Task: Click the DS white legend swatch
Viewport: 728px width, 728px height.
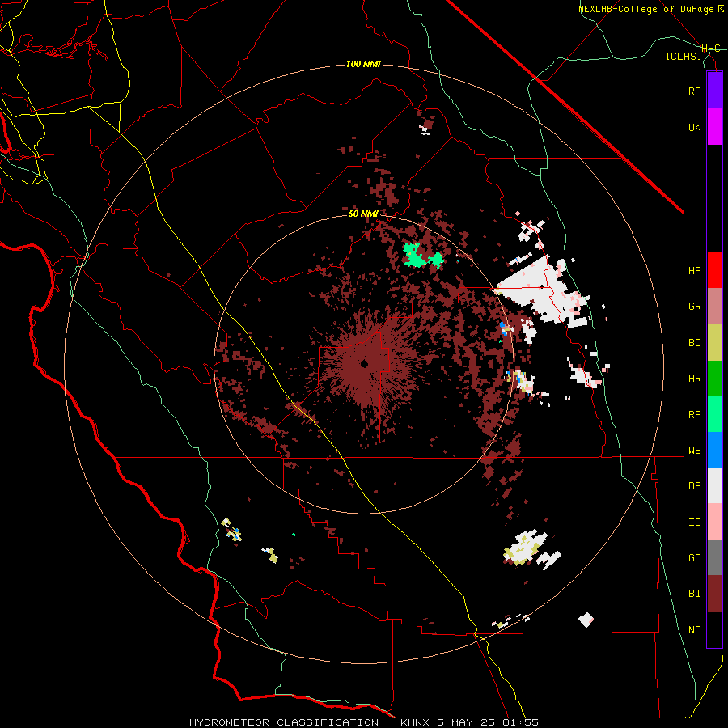Action: tap(714, 485)
